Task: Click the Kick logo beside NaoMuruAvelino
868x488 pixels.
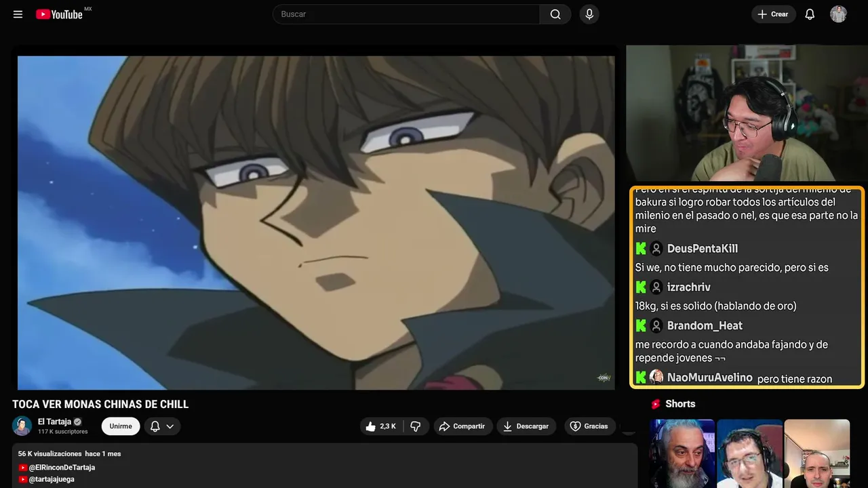Action: 641,378
